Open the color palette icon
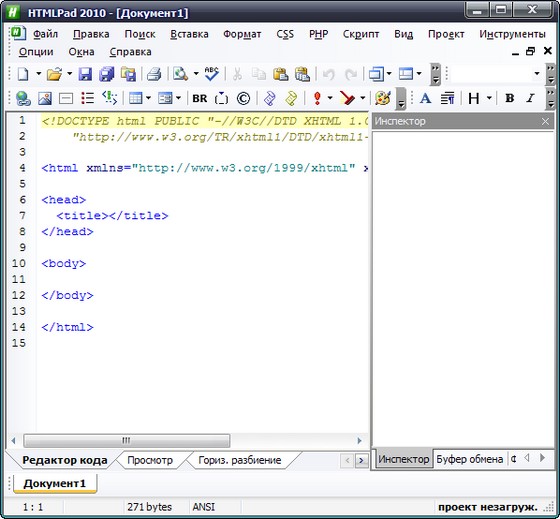The width and height of the screenshot is (560, 519). click(382, 98)
